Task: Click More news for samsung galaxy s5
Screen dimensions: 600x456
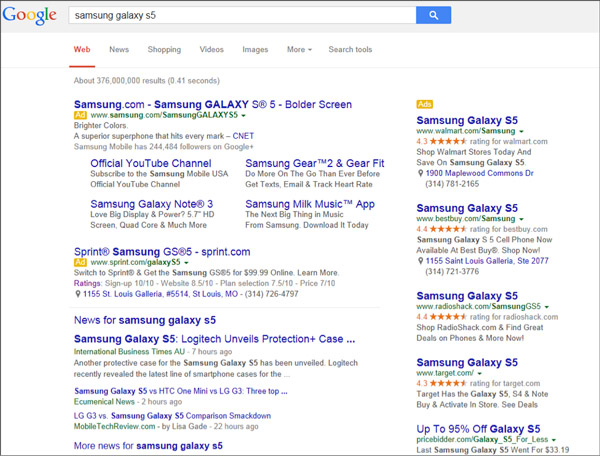Action: point(148,446)
